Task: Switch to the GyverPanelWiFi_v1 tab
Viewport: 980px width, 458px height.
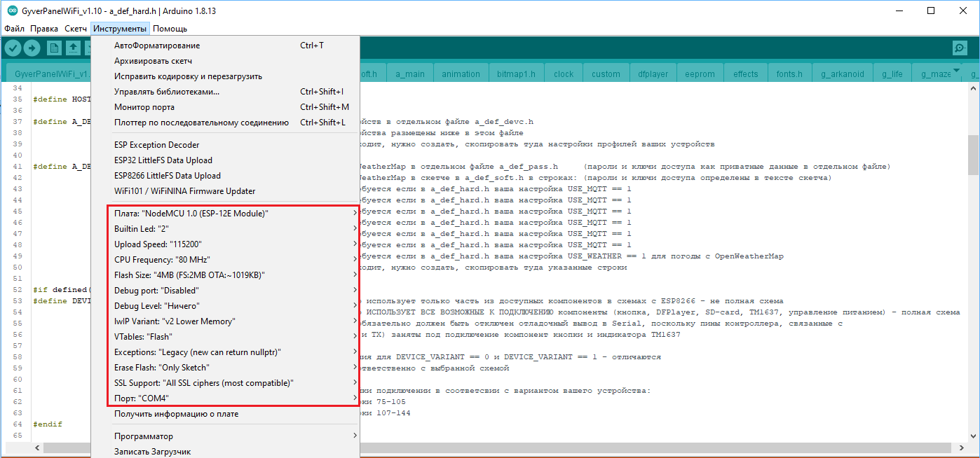Action: coord(49,74)
